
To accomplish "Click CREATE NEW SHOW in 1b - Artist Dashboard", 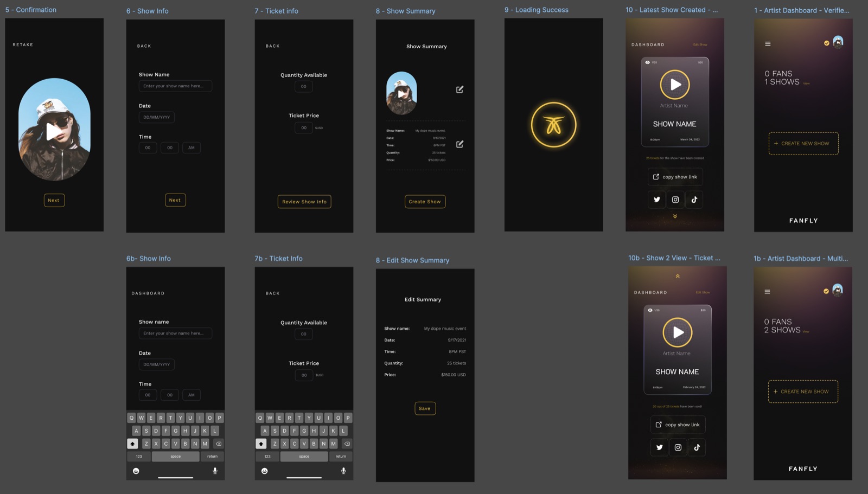I will coord(803,392).
